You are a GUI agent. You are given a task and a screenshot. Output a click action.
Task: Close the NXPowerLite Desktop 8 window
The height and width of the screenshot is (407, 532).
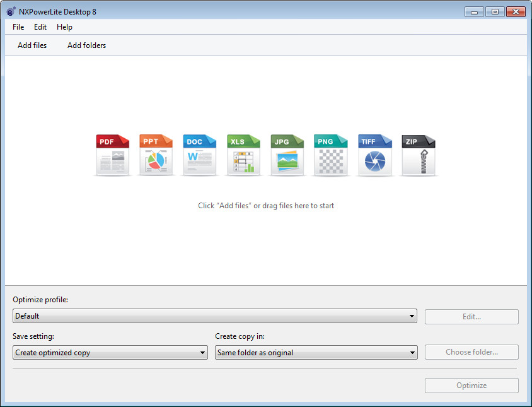click(516, 12)
